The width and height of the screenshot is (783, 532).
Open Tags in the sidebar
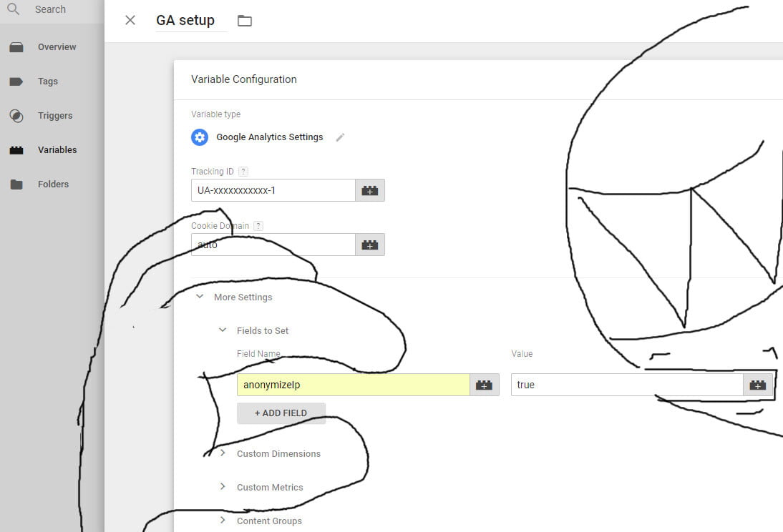(x=47, y=82)
